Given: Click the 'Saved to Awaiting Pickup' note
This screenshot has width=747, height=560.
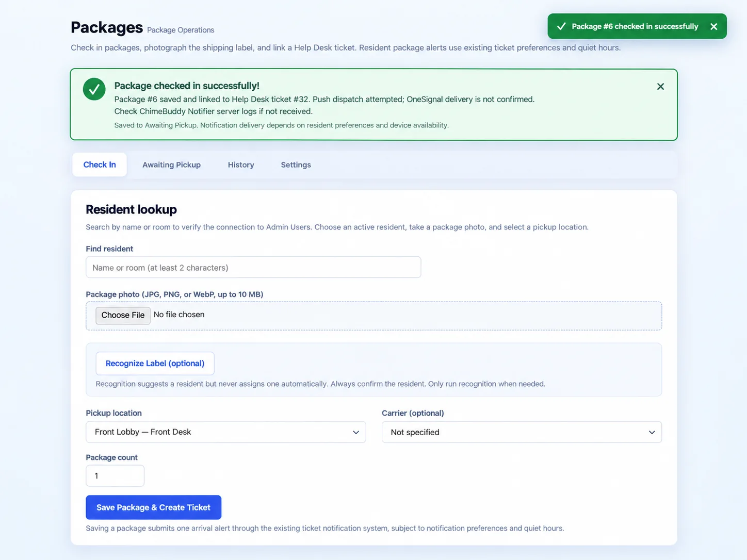Looking at the screenshot, I should [x=281, y=125].
